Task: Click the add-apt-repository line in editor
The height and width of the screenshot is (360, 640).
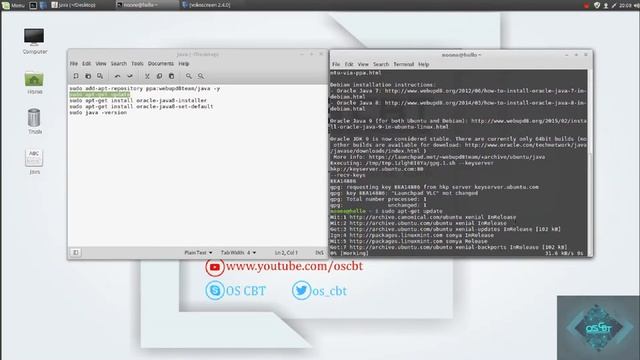Action: click(145, 89)
